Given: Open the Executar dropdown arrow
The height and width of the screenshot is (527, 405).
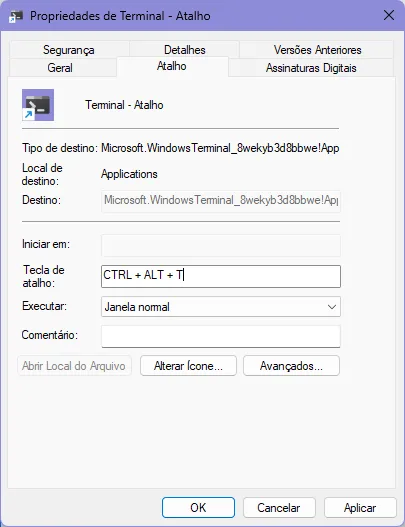Looking at the screenshot, I should pyautogui.click(x=332, y=307).
